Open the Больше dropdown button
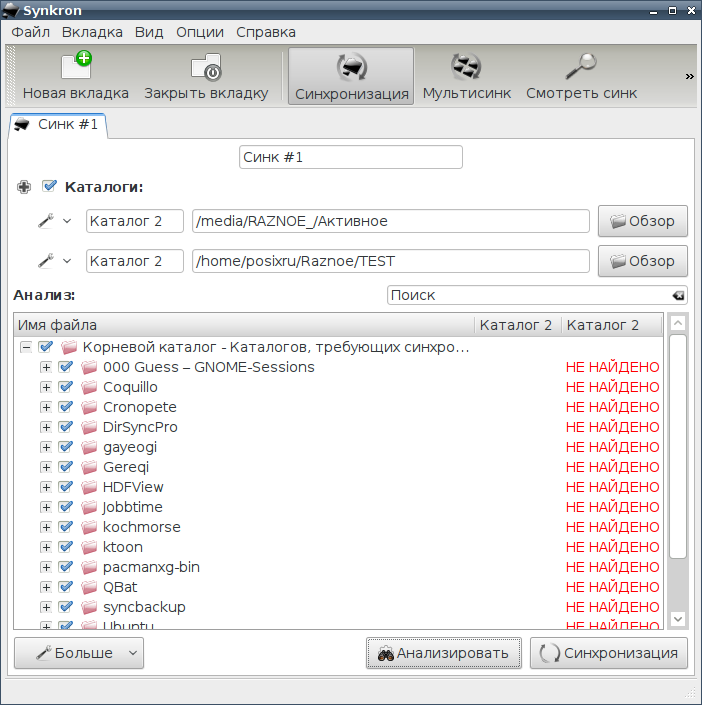Screen dimensions: 702x705 point(79,653)
